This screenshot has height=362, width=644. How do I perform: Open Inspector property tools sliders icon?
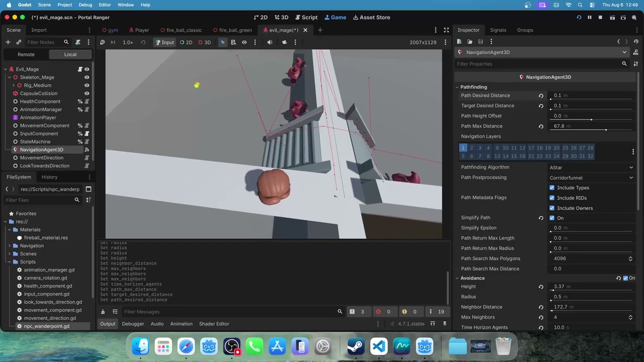tap(636, 64)
